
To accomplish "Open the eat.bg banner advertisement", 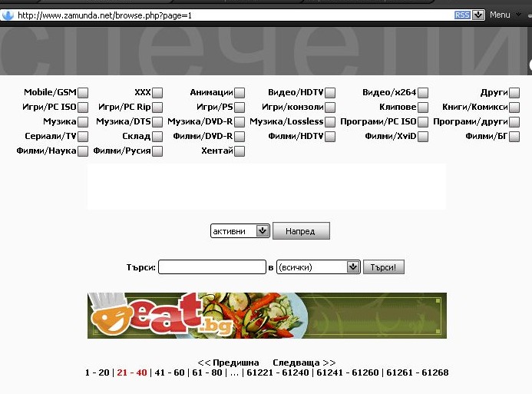I will pos(267,316).
